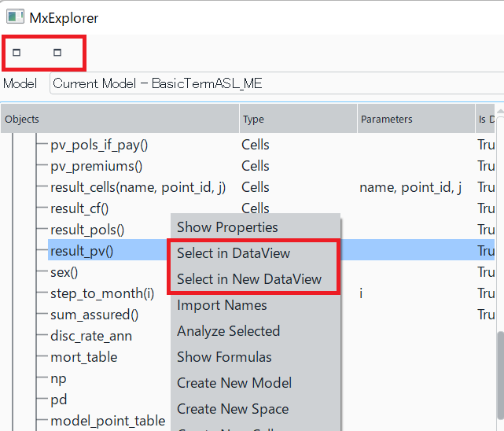Select the model_point_table tree item
Image resolution: width=504 pixels, height=431 pixels.
point(108,421)
